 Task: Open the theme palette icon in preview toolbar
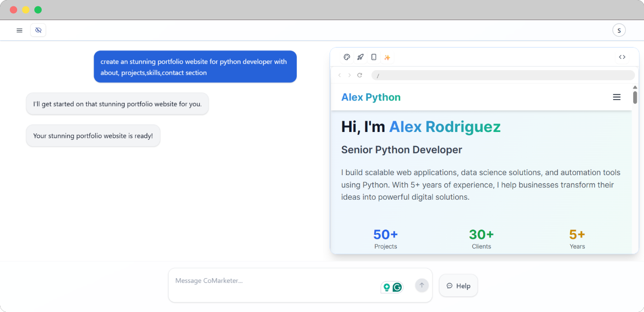(347, 57)
